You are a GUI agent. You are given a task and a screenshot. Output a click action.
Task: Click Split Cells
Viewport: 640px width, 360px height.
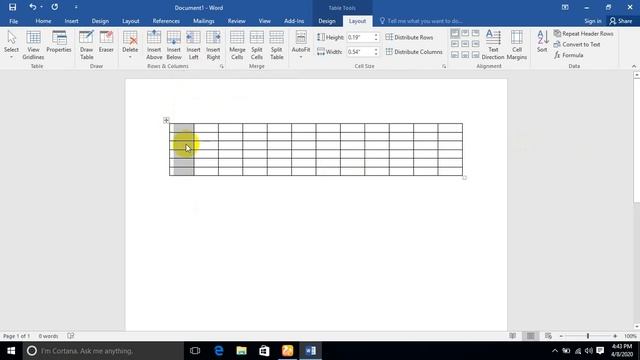coord(257,44)
